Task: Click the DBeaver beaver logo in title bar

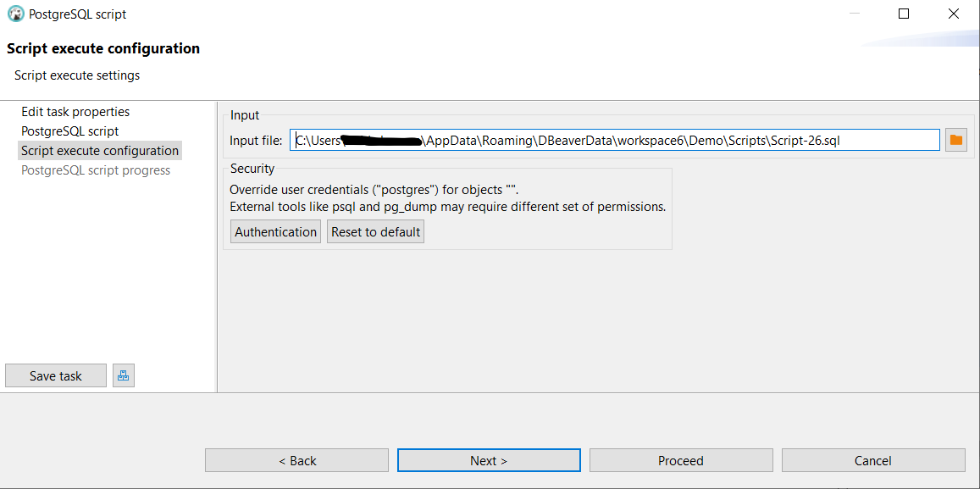Action: click(x=14, y=14)
